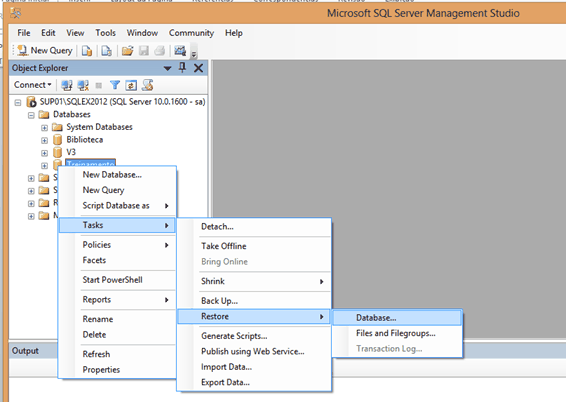Image resolution: width=566 pixels, height=402 pixels.
Task: Open the Window menu
Action: click(x=142, y=33)
